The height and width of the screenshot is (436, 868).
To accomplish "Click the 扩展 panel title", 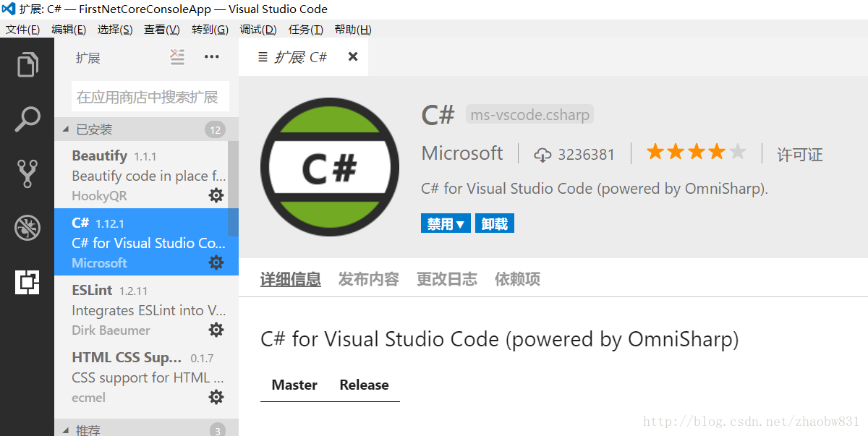I will click(x=88, y=58).
